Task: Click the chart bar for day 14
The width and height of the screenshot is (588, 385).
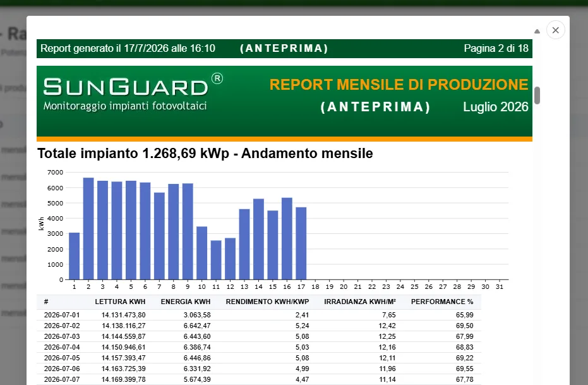Action: coord(258,239)
